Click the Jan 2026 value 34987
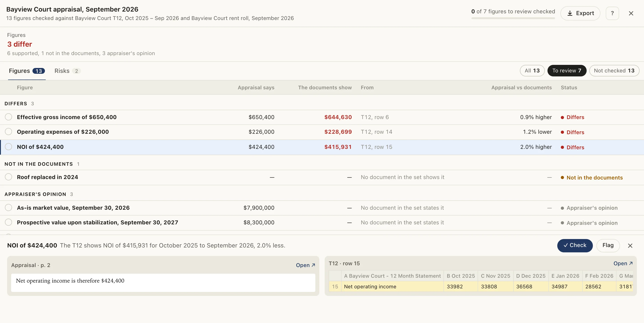Screen dimensions: 644x323 [x=566, y=287]
